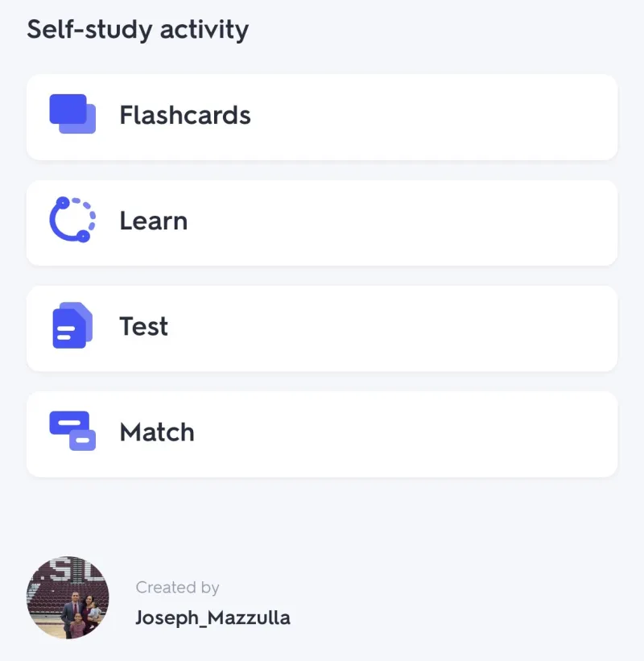
Task: Launch the Match game card
Action: tap(322, 434)
